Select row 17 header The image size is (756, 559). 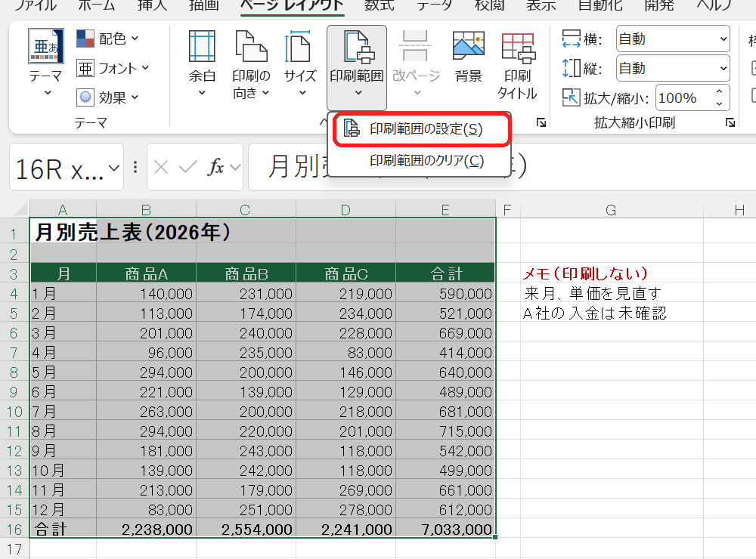14,549
